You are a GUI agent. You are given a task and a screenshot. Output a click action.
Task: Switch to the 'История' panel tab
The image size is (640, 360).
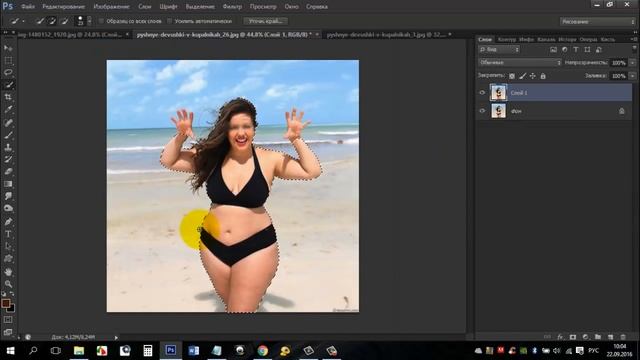click(567, 39)
